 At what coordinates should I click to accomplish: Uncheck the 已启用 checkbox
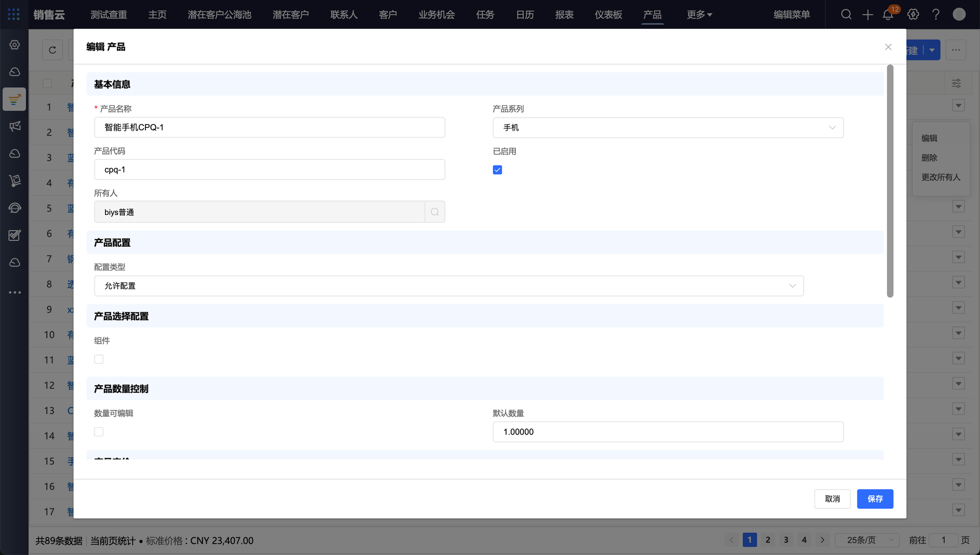coord(497,170)
